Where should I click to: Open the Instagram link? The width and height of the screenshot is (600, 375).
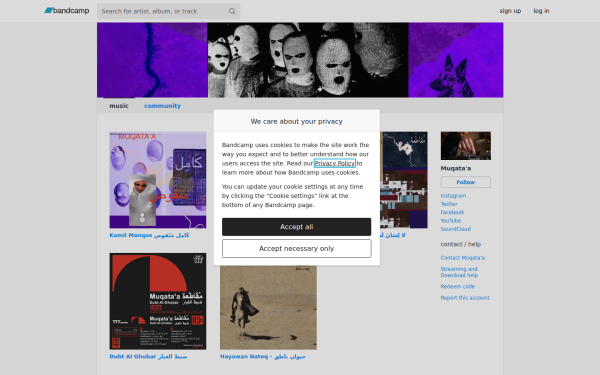(x=453, y=196)
